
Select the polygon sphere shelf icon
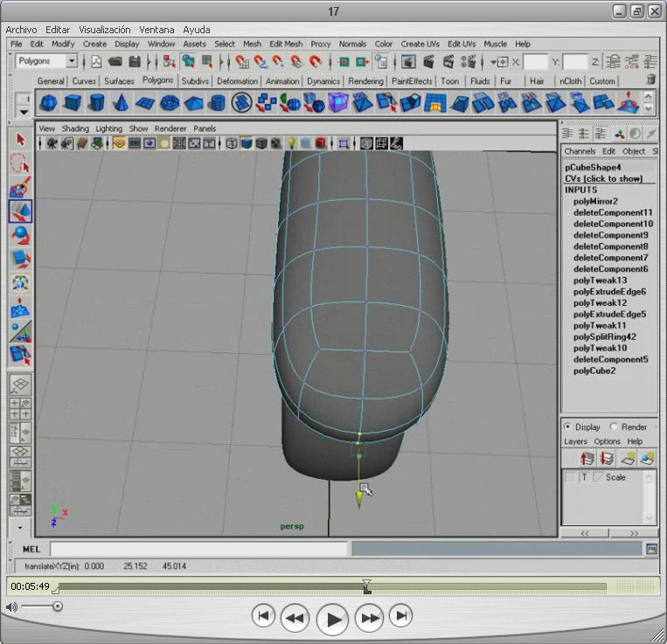pos(48,103)
